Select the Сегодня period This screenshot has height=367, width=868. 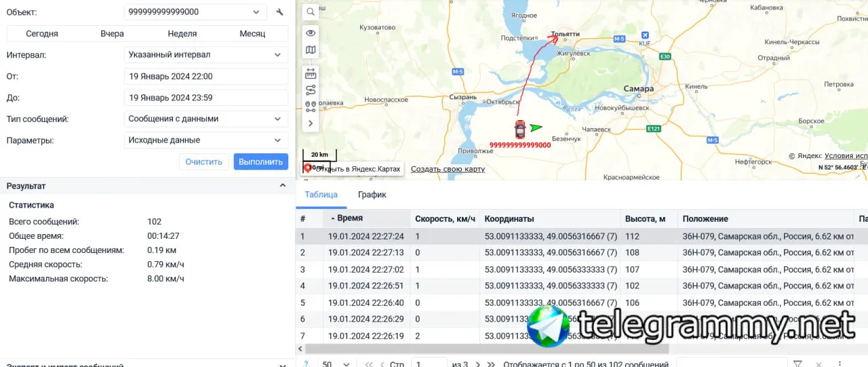click(x=42, y=34)
